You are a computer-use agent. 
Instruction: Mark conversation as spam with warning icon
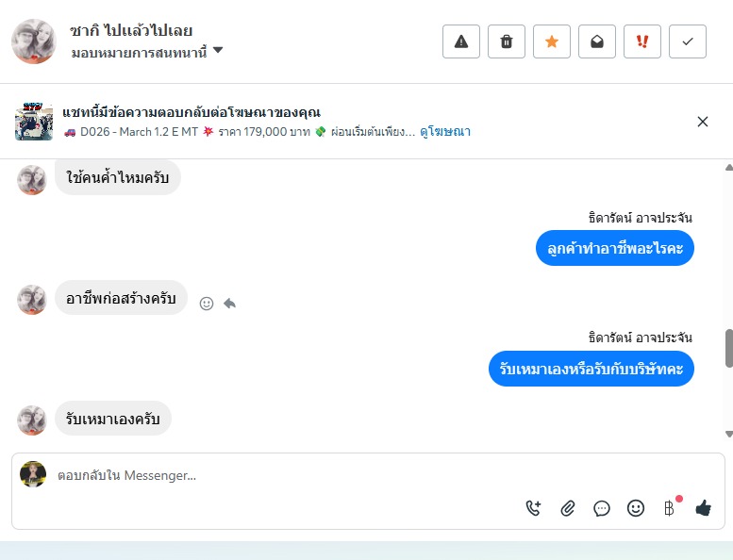tap(461, 41)
